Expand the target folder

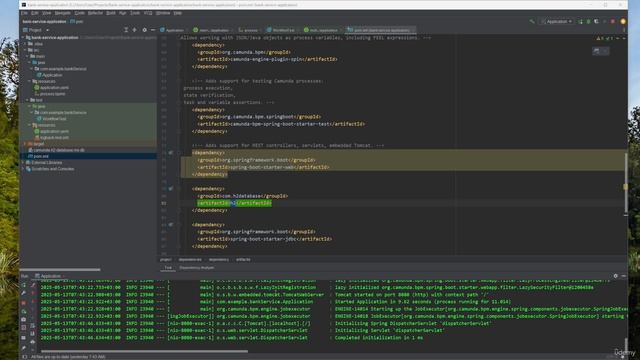click(25, 144)
